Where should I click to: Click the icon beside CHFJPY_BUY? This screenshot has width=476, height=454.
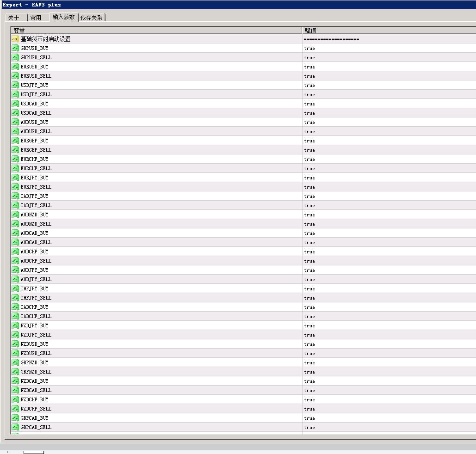15,288
